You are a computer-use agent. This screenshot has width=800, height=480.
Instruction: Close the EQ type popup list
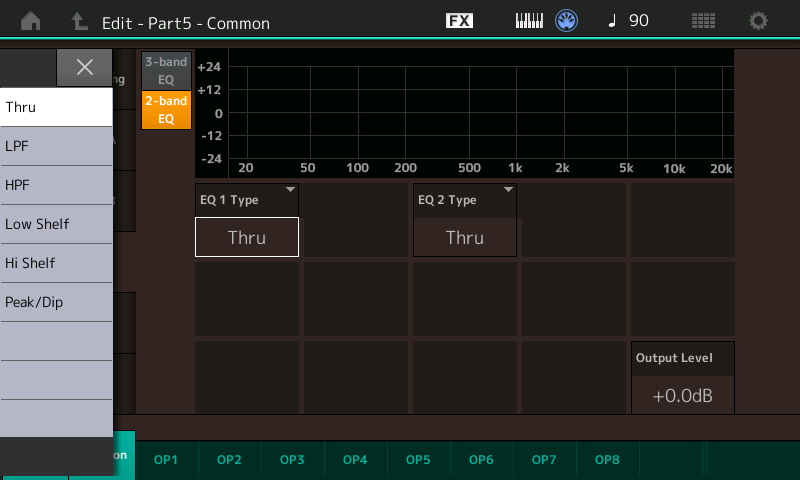pyautogui.click(x=85, y=67)
